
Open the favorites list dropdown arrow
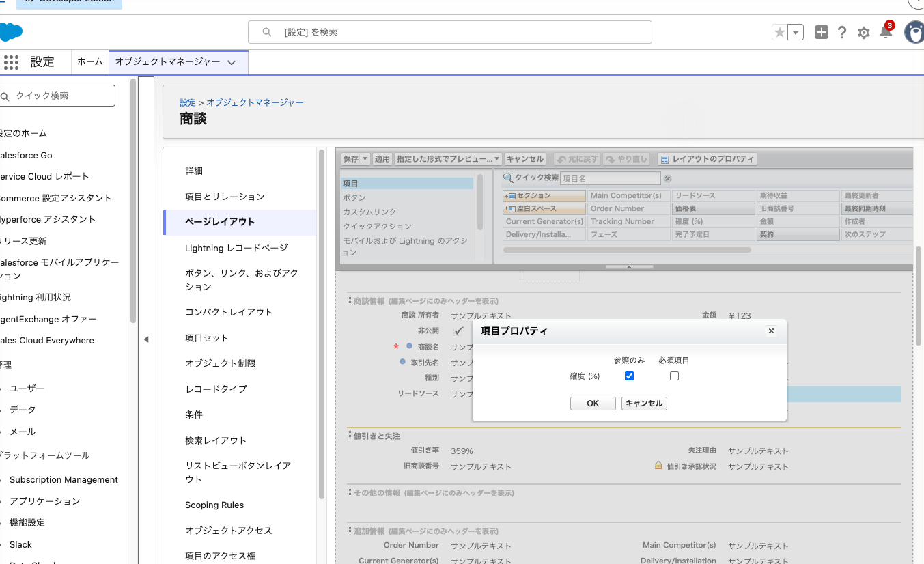pyautogui.click(x=796, y=32)
